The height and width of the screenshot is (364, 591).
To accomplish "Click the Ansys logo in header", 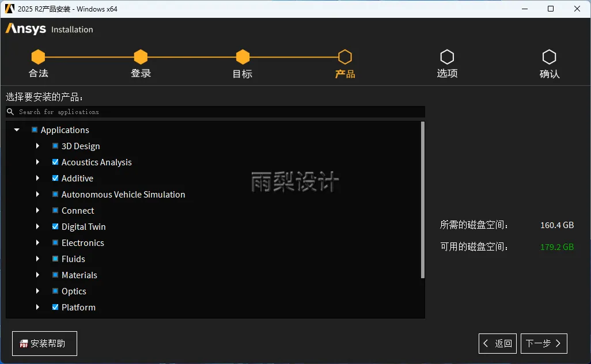I will click(25, 29).
